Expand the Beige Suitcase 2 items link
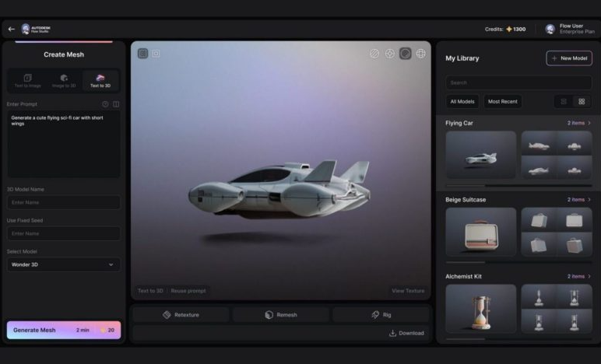601x364 pixels. click(x=578, y=199)
